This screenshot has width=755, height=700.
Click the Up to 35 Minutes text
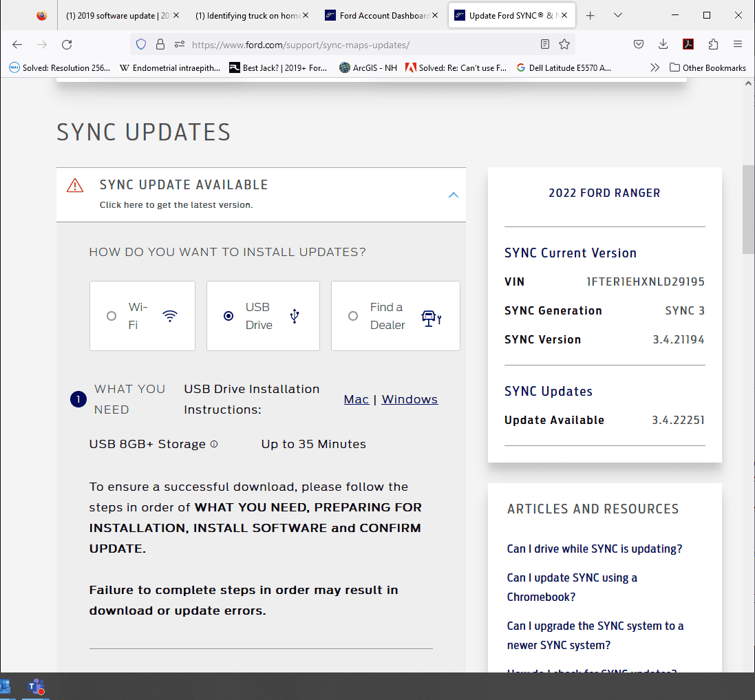point(313,444)
